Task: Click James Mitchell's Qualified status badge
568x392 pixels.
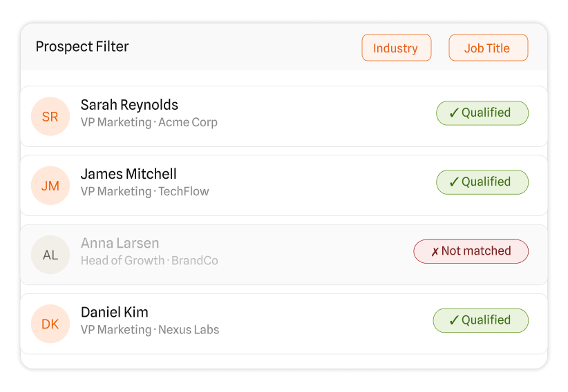Action: coord(482,182)
